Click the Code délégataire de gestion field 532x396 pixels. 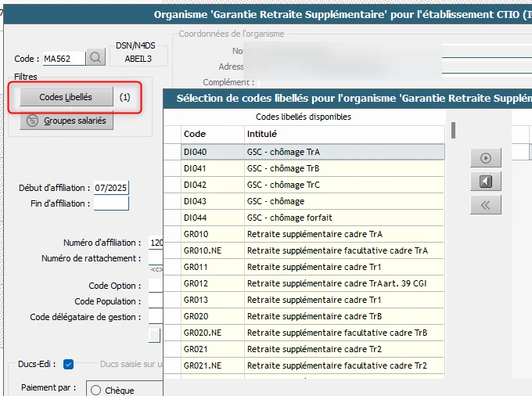pyautogui.click(x=156, y=317)
